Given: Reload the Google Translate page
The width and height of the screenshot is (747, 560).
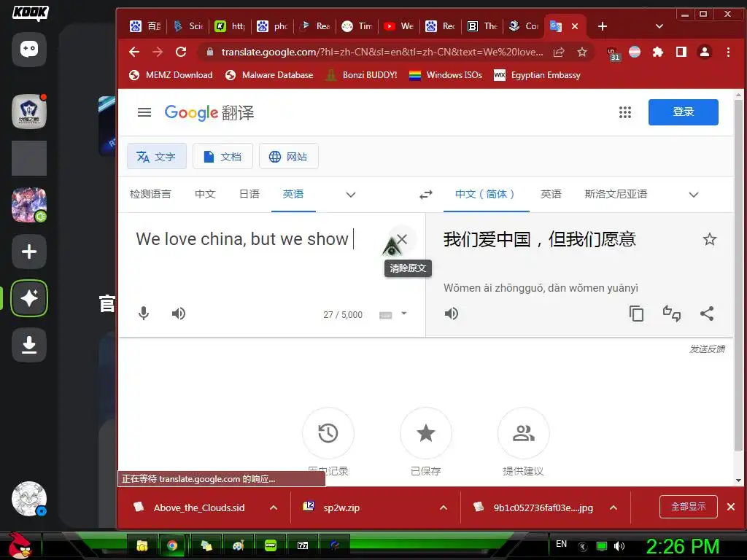Looking at the screenshot, I should coord(181,52).
